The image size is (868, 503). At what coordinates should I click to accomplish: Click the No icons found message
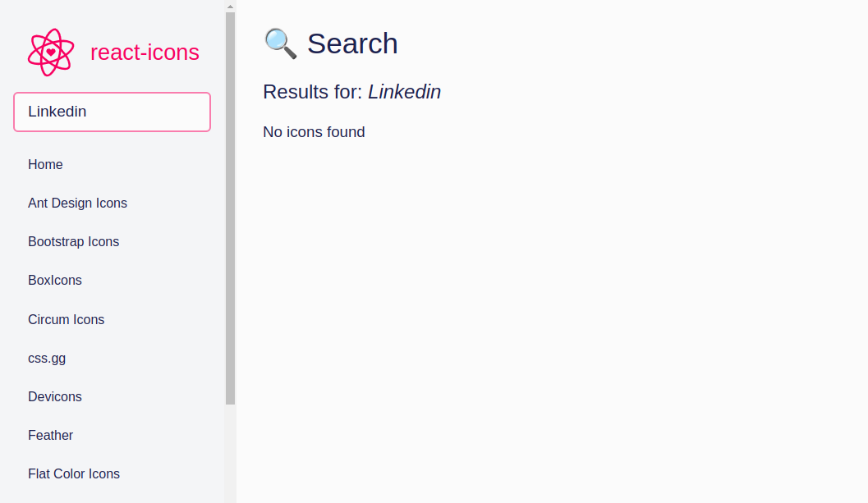click(x=314, y=131)
